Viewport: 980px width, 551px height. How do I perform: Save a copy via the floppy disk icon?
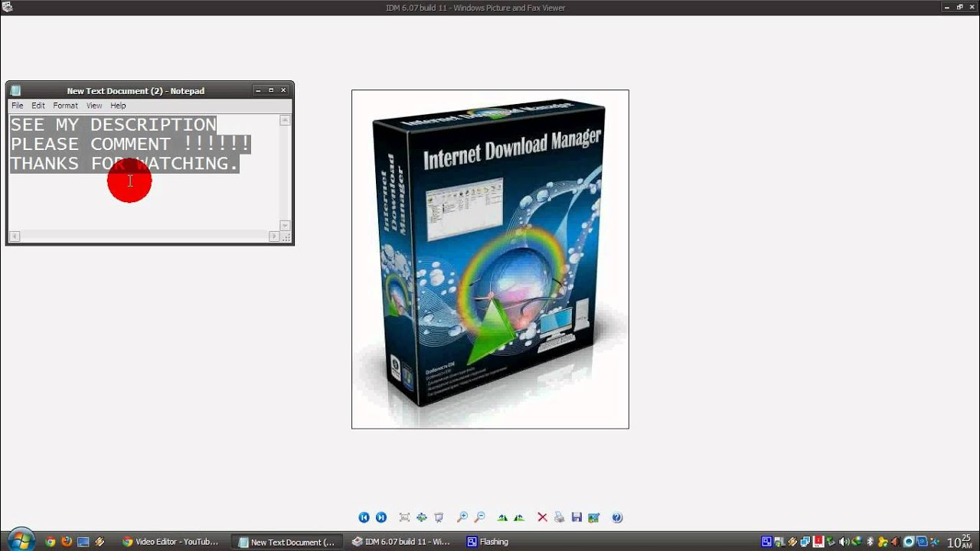tap(577, 517)
